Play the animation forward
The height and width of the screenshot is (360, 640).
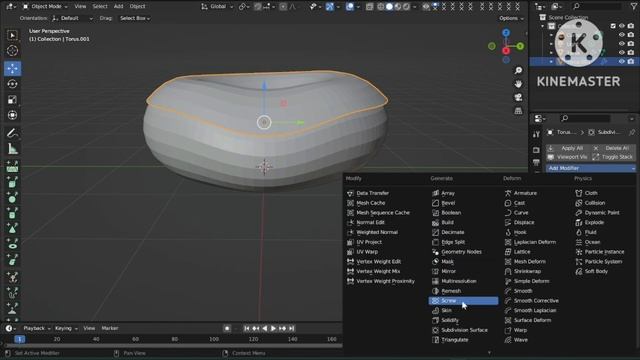[x=273, y=328]
